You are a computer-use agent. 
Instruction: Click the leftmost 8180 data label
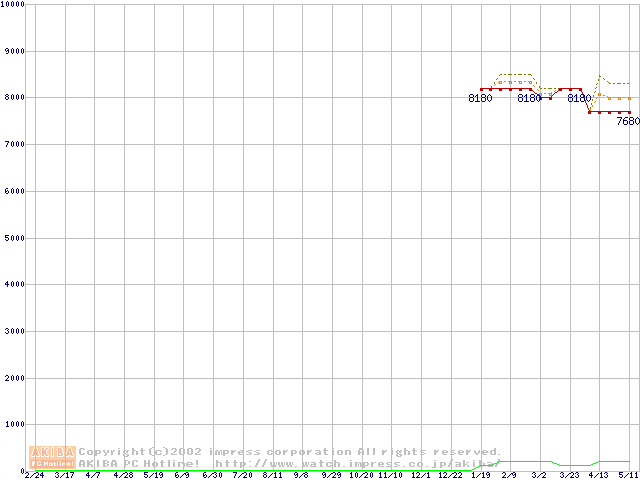pos(480,99)
